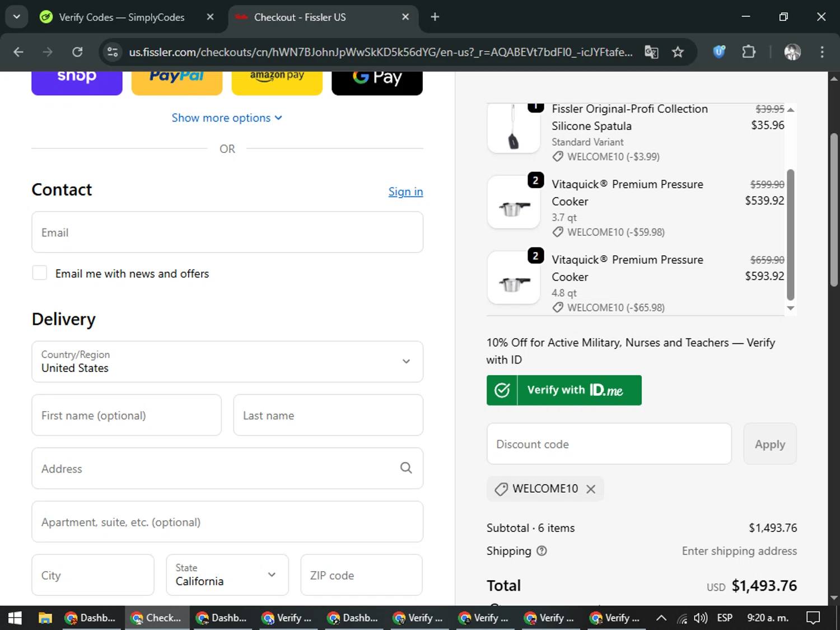Click the Silicone Spatula product thumbnail

pyautogui.click(x=514, y=128)
